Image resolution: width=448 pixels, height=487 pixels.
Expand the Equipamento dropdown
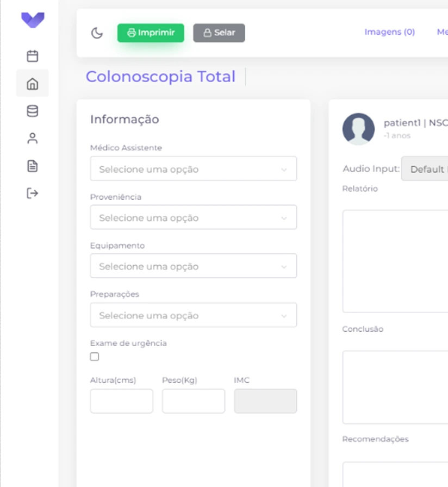tap(193, 266)
